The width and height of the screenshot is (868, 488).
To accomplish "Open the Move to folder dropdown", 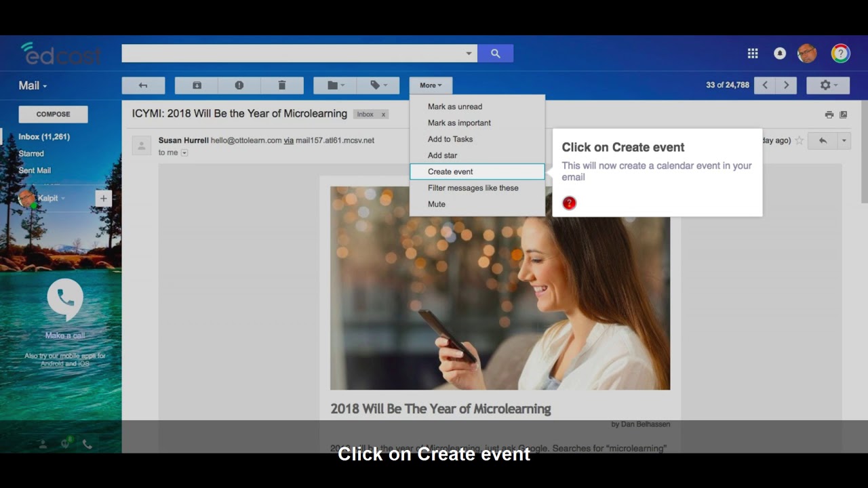I will click(334, 85).
